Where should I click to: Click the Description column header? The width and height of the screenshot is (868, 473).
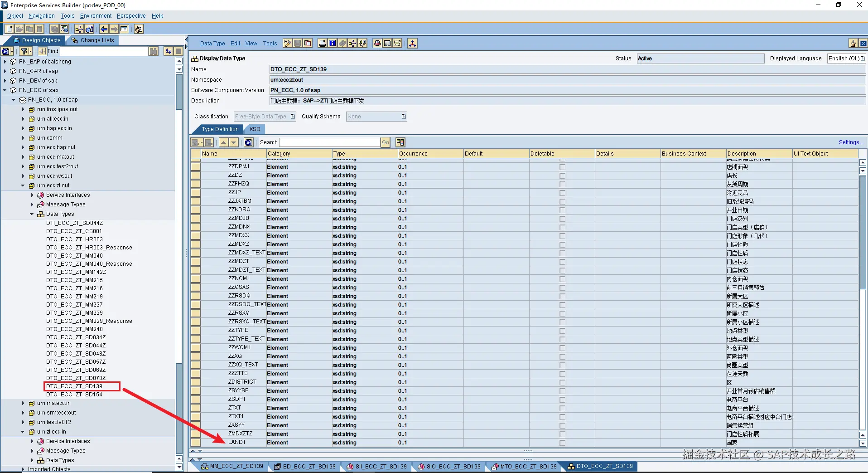pos(759,154)
